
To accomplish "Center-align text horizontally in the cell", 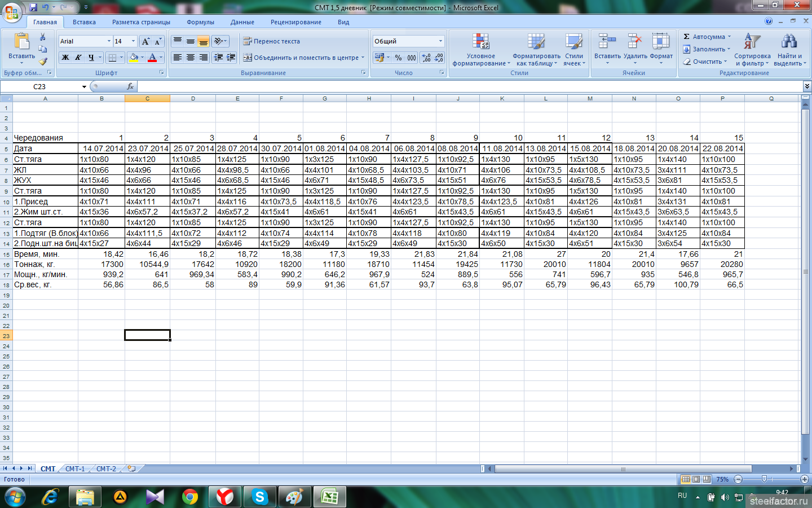I will pos(191,58).
